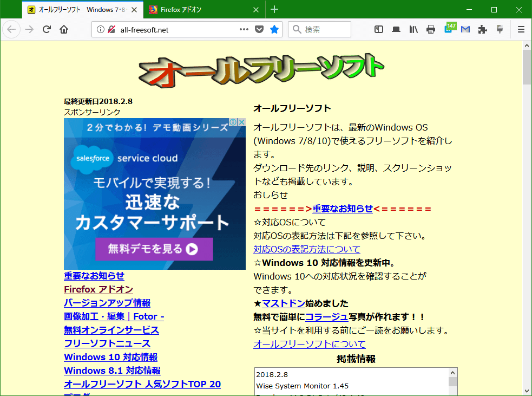Click the 掲載情報 list scrollbar thumb
Screen dimensions: 532x396
(x=452, y=382)
